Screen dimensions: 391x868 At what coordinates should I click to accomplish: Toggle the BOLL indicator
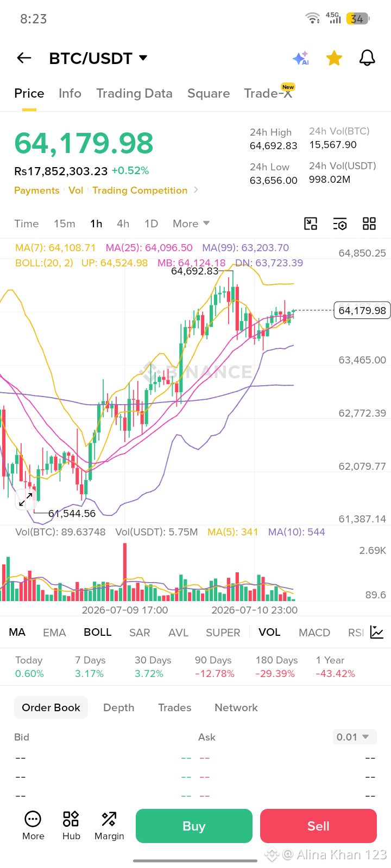tap(98, 632)
